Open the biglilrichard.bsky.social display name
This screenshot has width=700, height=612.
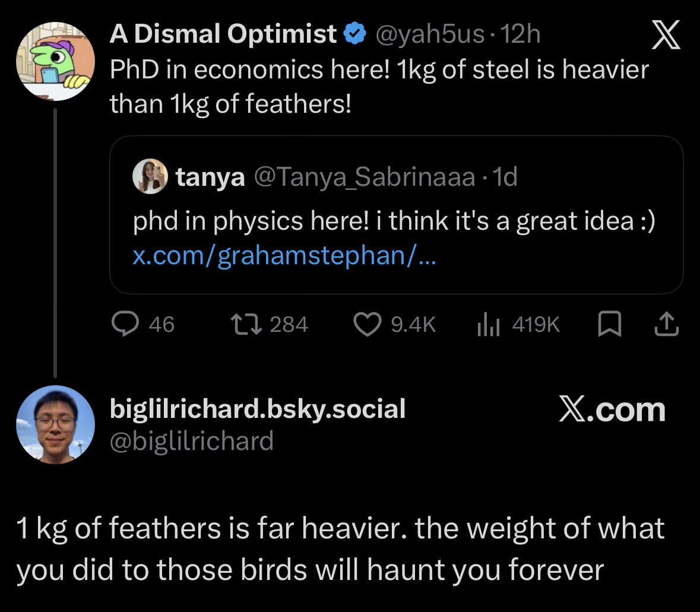pyautogui.click(x=258, y=408)
